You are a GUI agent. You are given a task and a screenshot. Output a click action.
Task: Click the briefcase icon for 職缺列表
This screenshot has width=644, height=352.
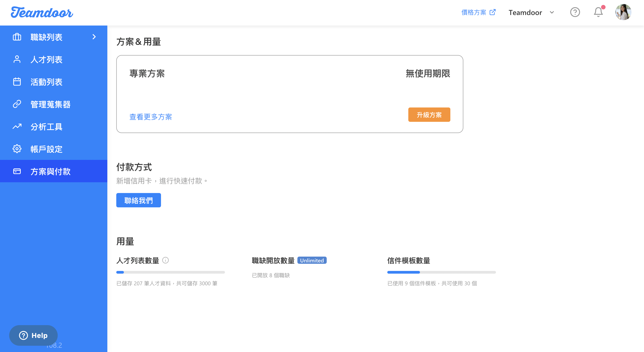point(17,37)
